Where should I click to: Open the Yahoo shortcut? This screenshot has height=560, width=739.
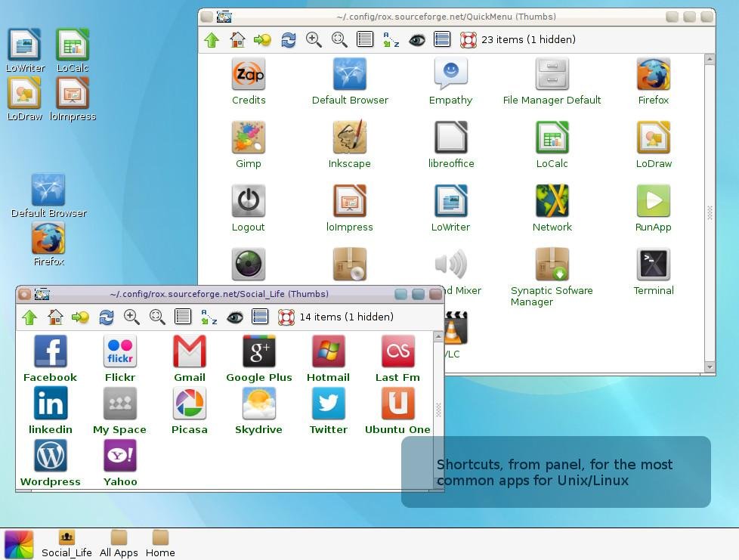point(120,456)
